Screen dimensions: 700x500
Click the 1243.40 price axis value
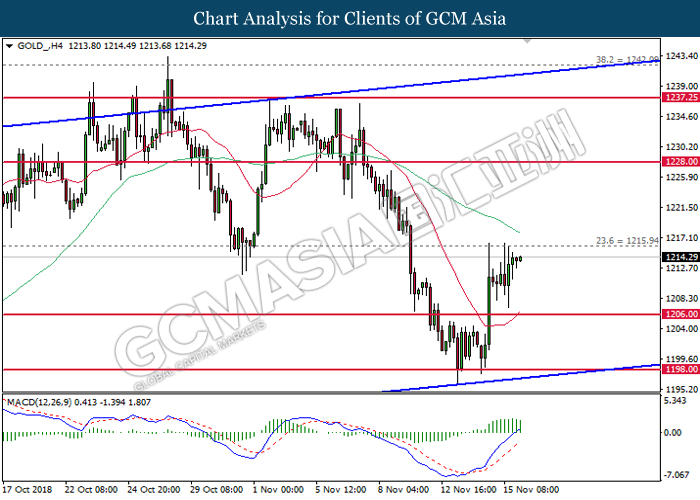click(681, 56)
